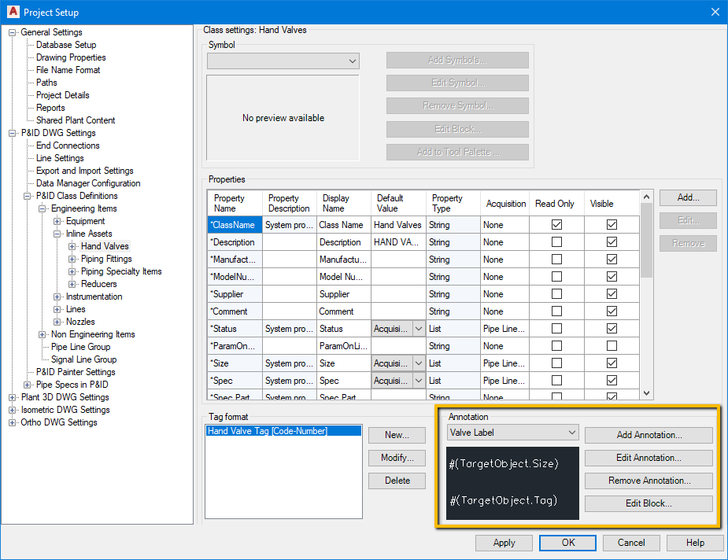Viewport: 728px width, 560px height.
Task: Collapse the General Settings branch
Action: [x=11, y=31]
